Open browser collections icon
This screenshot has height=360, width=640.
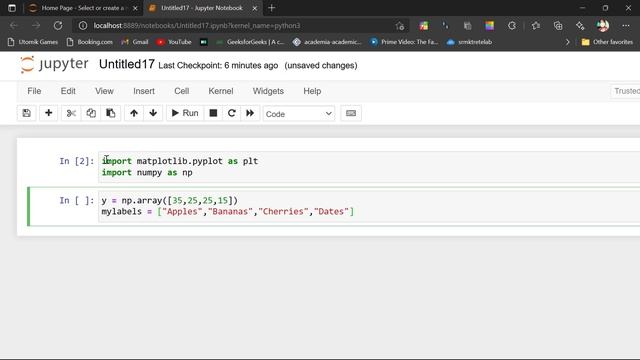tap(558, 26)
